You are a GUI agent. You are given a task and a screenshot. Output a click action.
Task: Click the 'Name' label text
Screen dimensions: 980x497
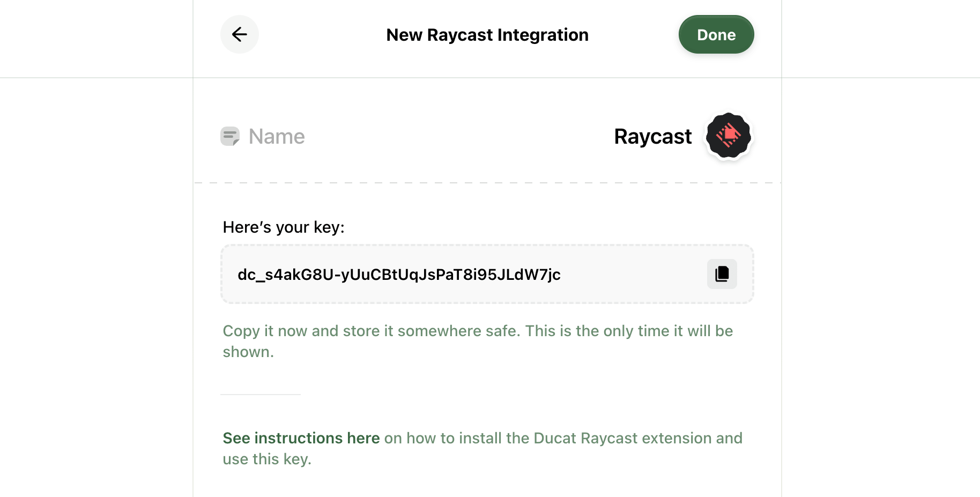(277, 136)
